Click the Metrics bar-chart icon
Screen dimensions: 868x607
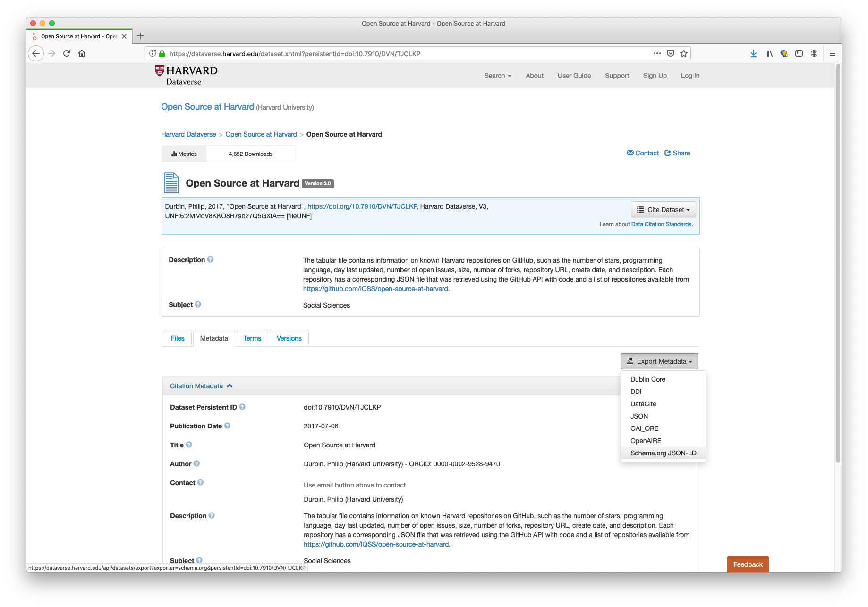point(175,154)
